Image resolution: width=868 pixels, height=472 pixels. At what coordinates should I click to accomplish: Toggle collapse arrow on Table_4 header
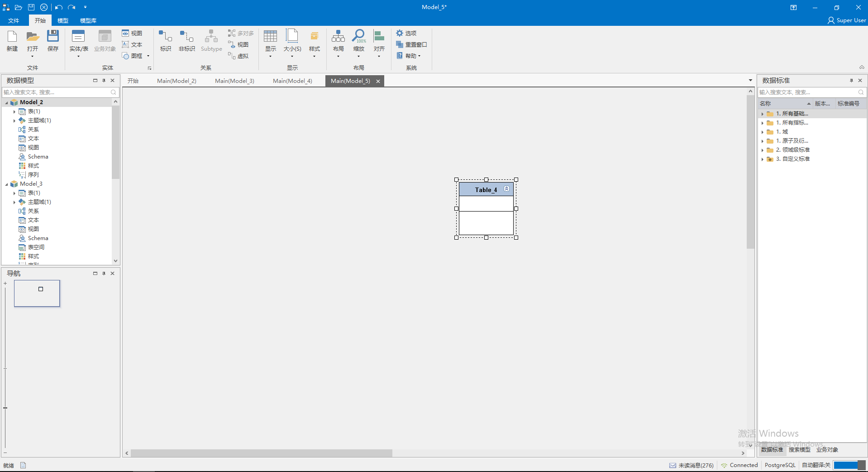[507, 189]
